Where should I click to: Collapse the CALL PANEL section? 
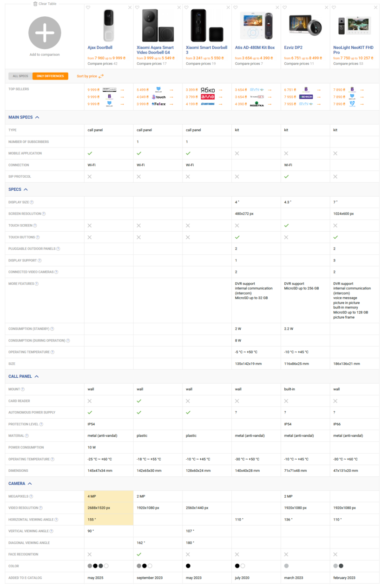click(x=24, y=376)
